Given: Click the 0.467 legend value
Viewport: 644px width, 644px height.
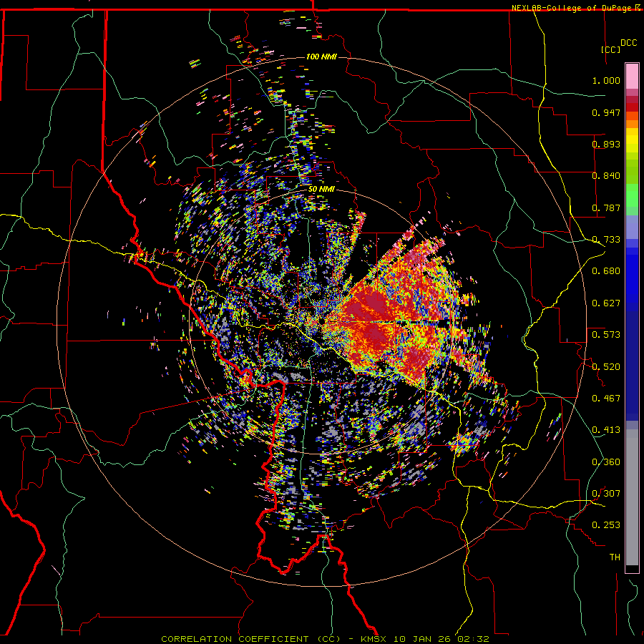Looking at the screenshot, I should tap(606, 399).
